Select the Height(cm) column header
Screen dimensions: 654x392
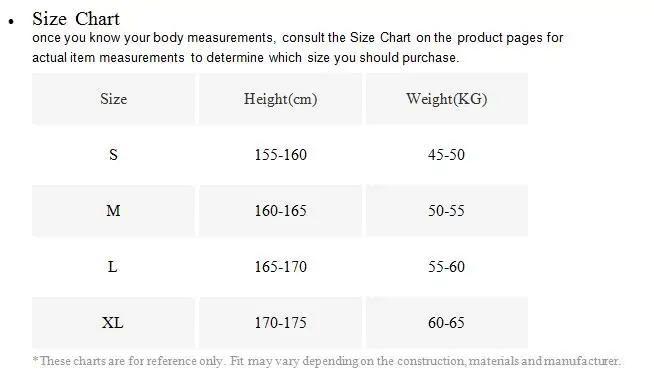click(280, 99)
